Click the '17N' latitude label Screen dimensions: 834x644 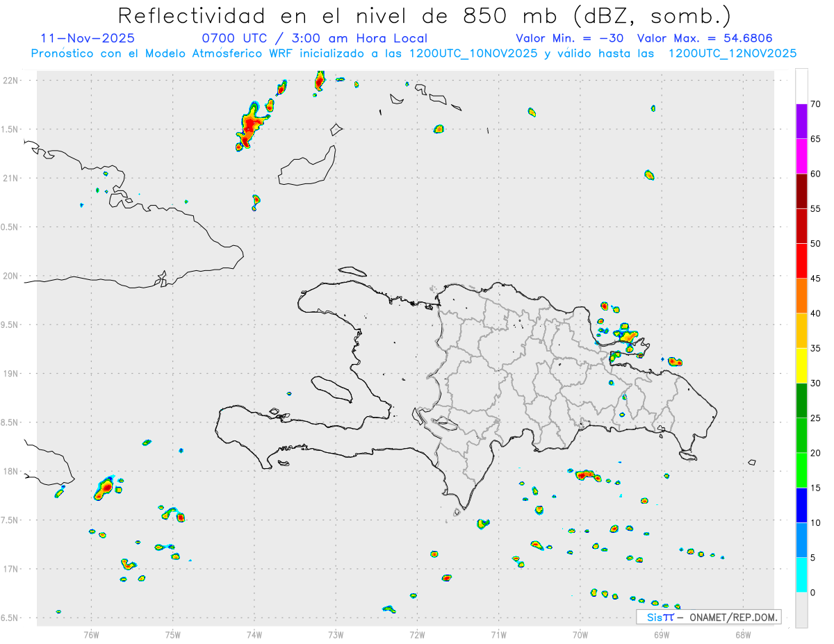coord(10,569)
